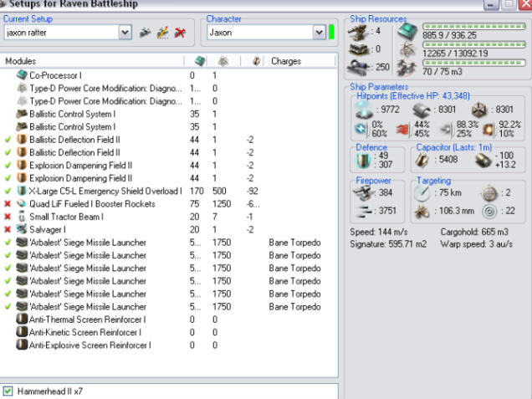This screenshot has width=532, height=399.
Task: Select the Co-Processor I module row
Action: tap(169, 75)
